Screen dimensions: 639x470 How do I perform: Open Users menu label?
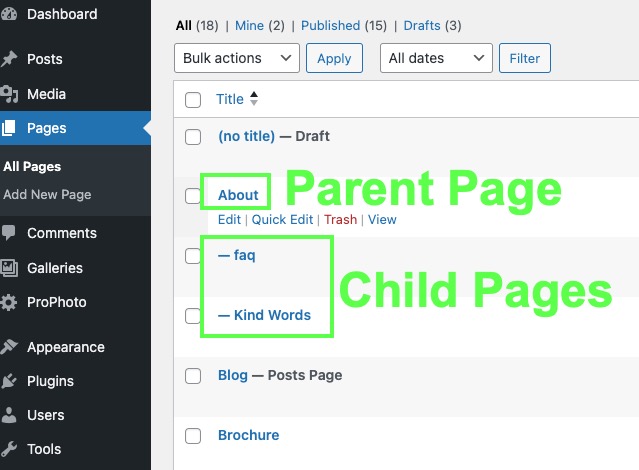46,415
